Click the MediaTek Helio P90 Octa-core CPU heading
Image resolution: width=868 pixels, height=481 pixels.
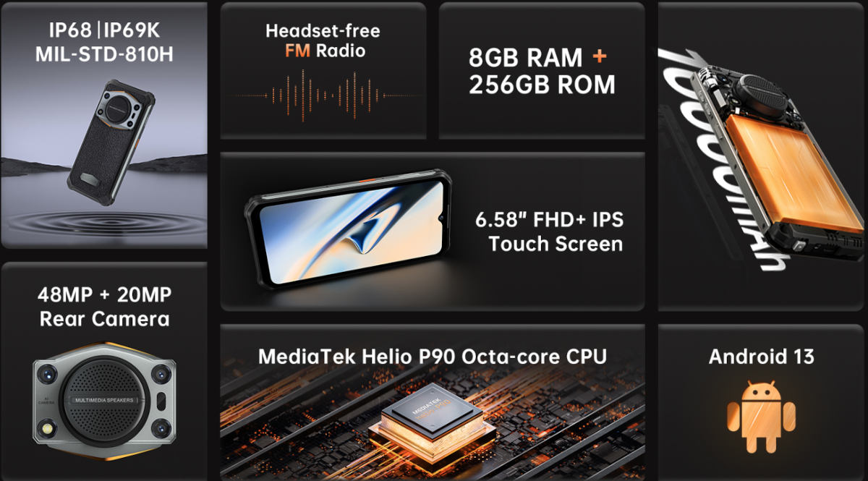pyautogui.click(x=433, y=356)
